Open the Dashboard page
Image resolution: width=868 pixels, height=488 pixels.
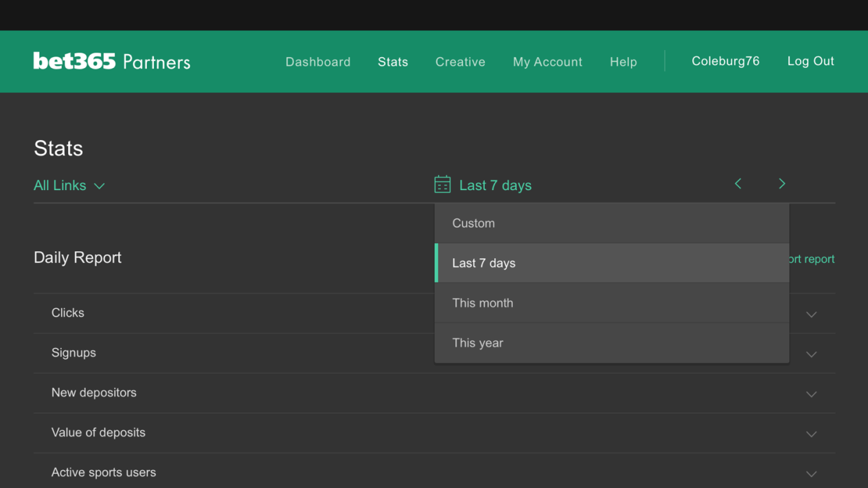[318, 62]
